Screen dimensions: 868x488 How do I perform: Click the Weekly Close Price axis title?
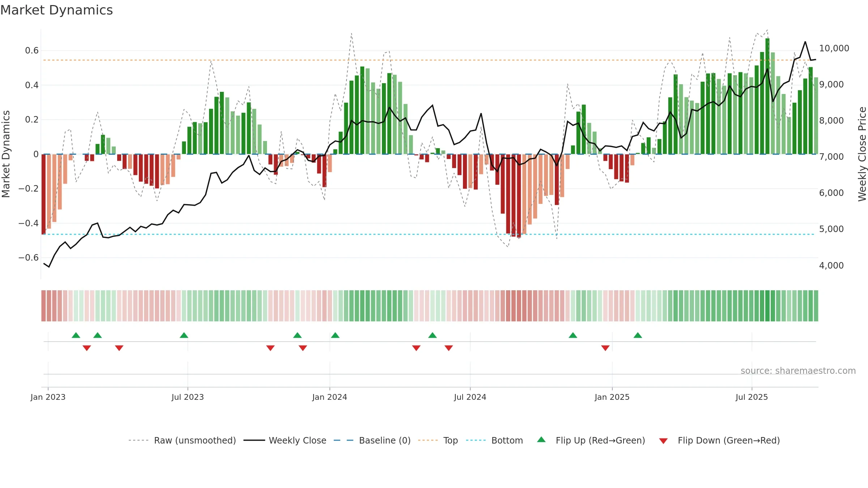point(862,154)
